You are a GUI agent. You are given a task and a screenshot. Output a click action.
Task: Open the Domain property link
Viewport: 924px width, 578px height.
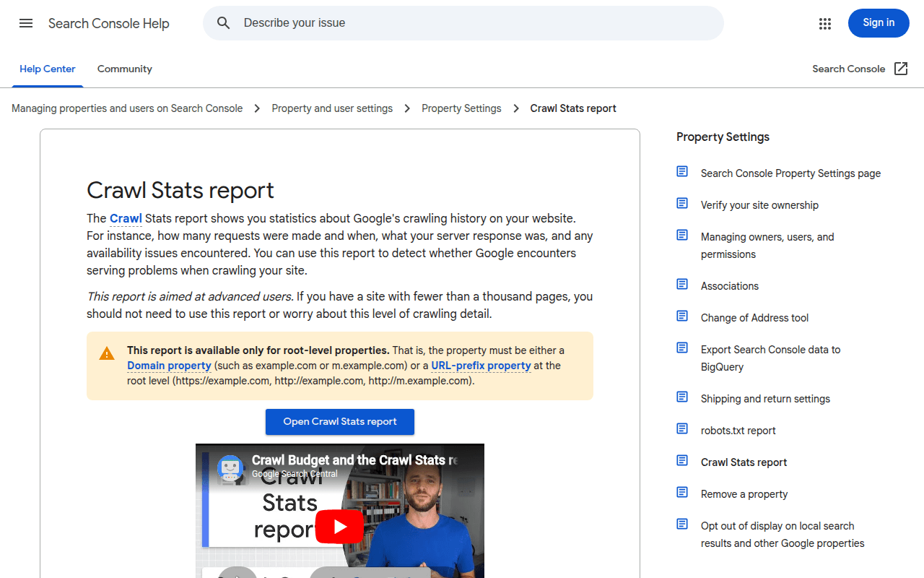click(169, 366)
